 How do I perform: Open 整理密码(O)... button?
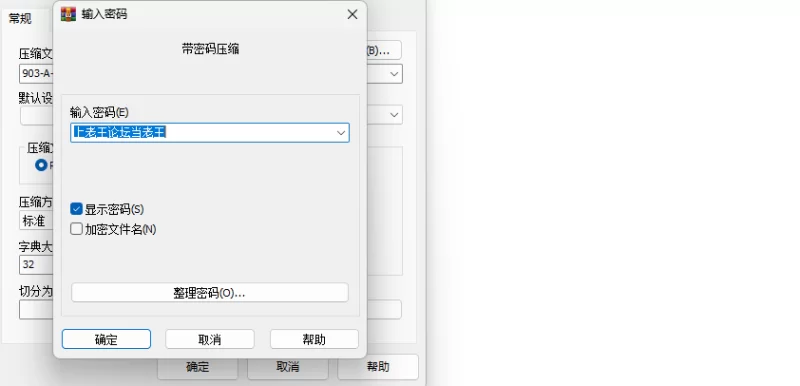click(210, 293)
